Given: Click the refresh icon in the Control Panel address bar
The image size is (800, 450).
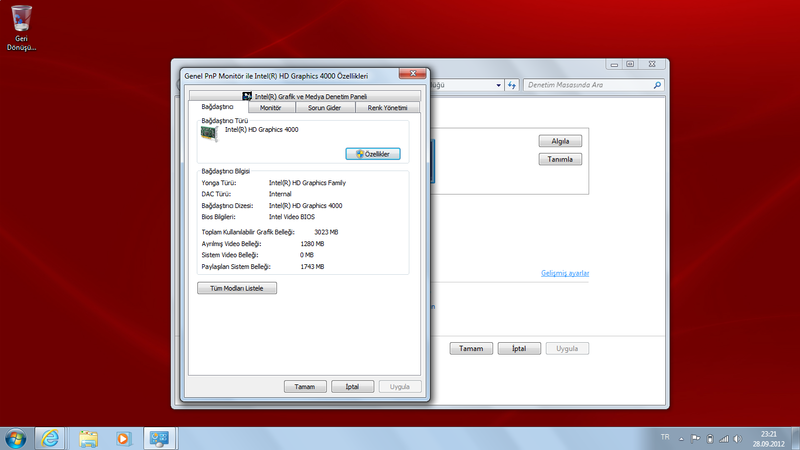Looking at the screenshot, I should click(512, 85).
